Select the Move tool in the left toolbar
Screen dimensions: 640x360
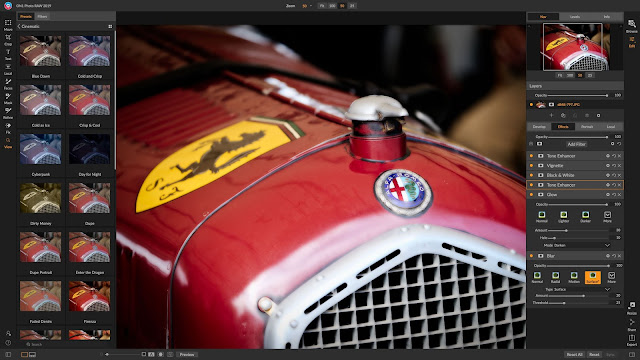pyautogui.click(x=8, y=24)
